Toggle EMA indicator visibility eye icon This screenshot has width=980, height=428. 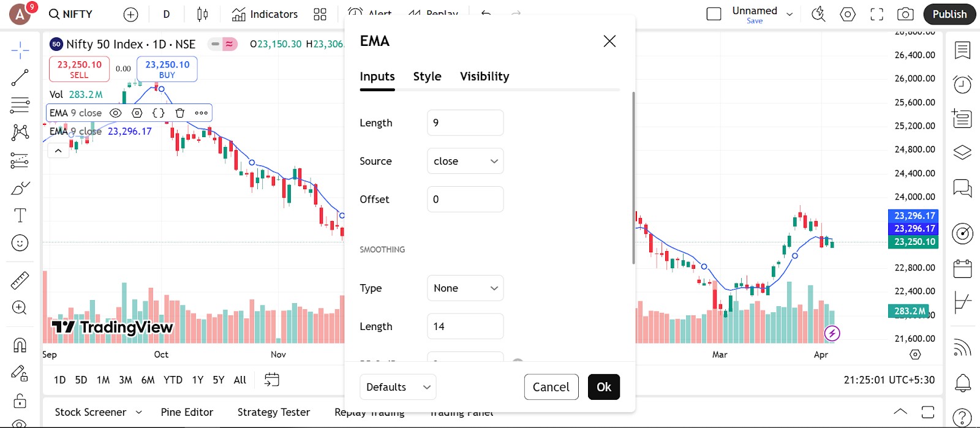115,113
